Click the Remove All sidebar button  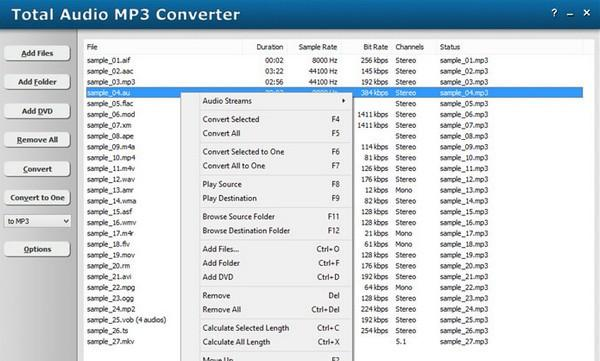37,140
